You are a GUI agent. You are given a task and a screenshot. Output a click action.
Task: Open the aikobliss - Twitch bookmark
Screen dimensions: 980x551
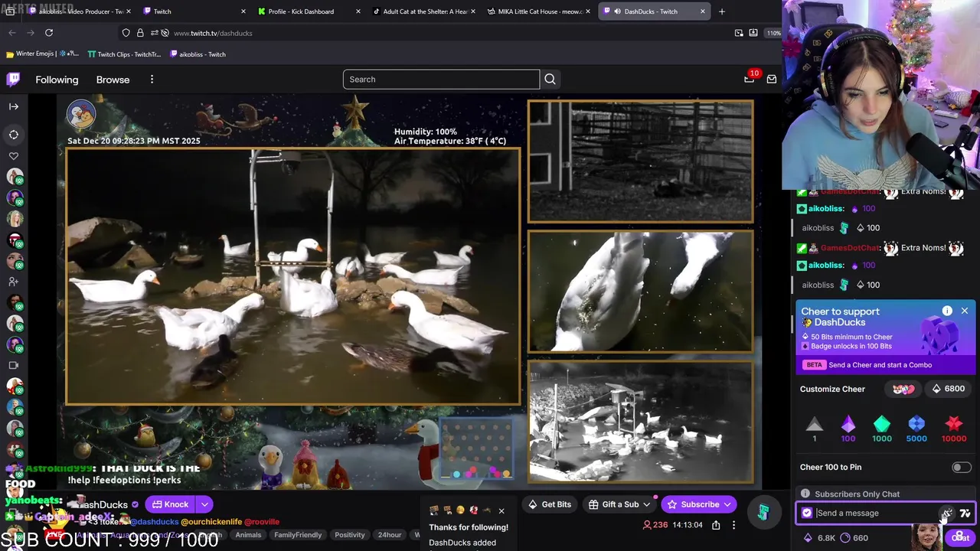click(198, 54)
